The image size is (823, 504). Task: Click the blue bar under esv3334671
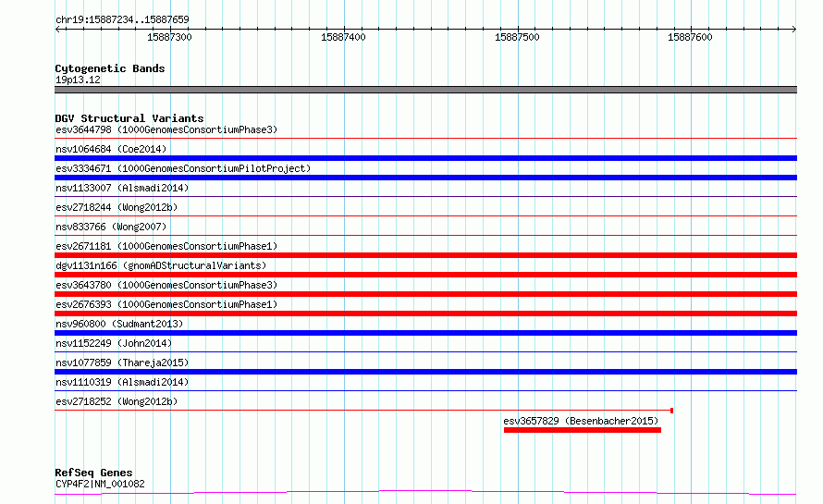click(425, 178)
